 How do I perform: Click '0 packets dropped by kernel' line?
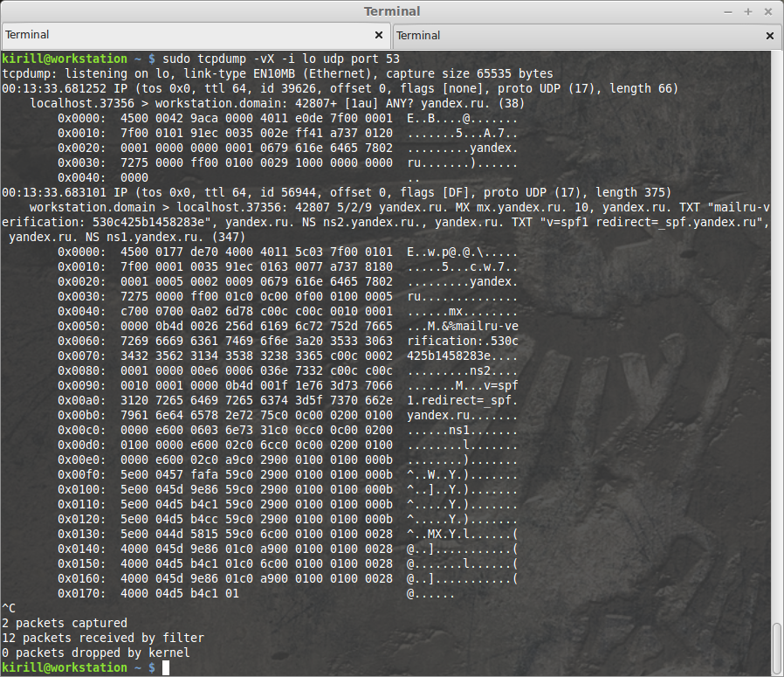click(96, 653)
